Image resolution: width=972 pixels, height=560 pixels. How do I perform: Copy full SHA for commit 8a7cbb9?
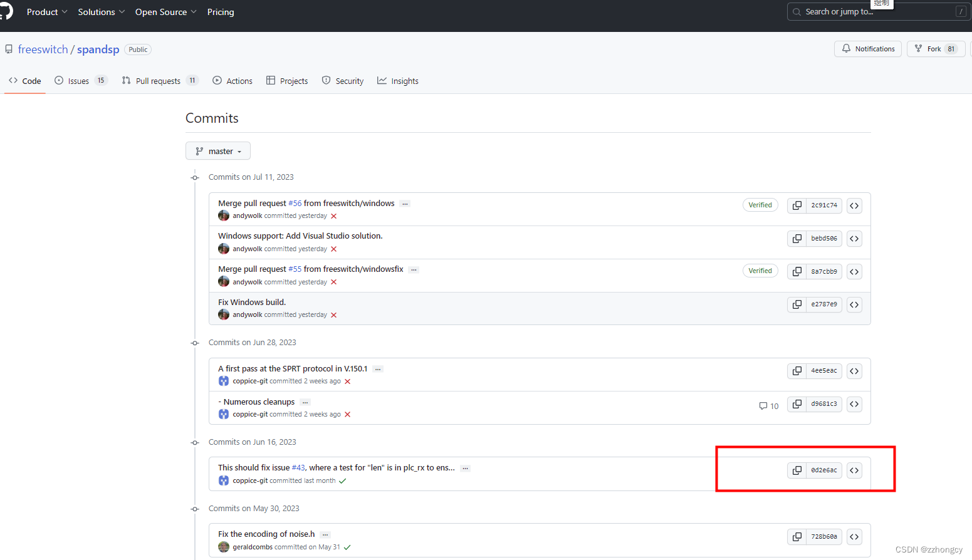pyautogui.click(x=797, y=271)
